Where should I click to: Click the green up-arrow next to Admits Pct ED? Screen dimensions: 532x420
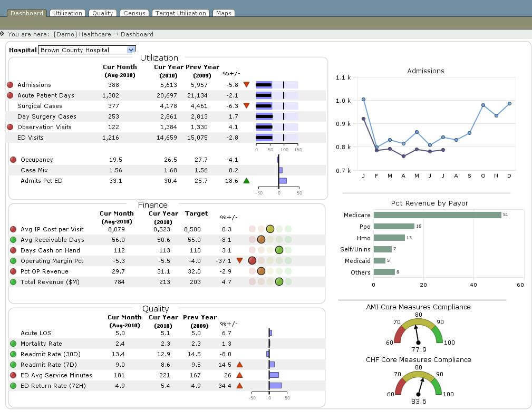click(x=246, y=180)
